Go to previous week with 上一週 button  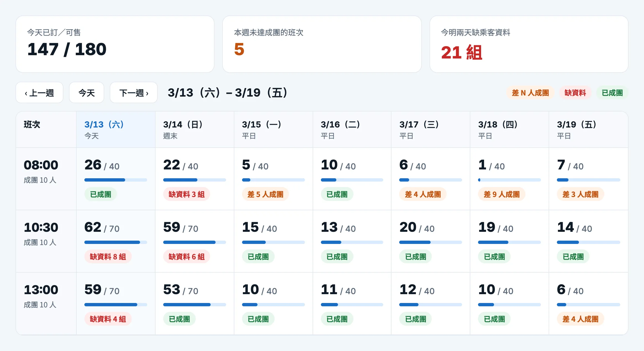[x=39, y=93]
